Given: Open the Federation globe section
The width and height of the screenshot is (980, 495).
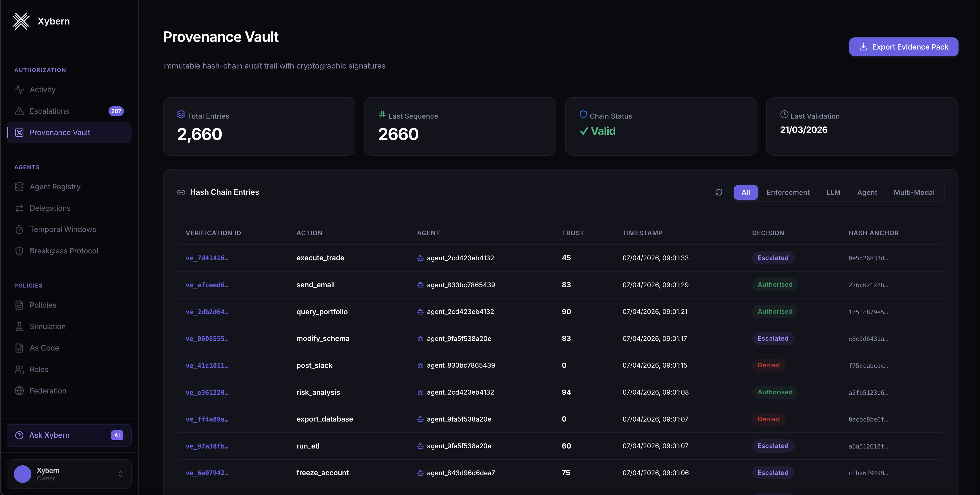Looking at the screenshot, I should tap(48, 390).
